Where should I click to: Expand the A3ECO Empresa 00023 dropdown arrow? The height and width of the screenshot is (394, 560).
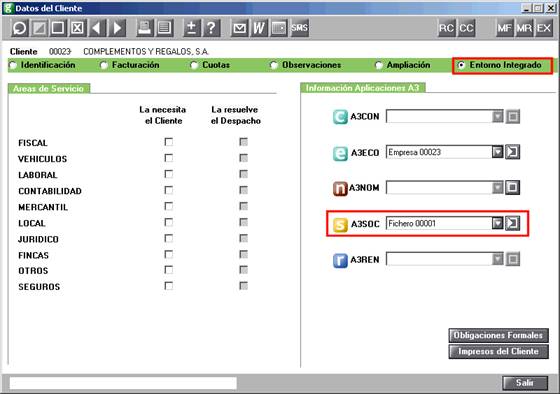[x=498, y=152]
